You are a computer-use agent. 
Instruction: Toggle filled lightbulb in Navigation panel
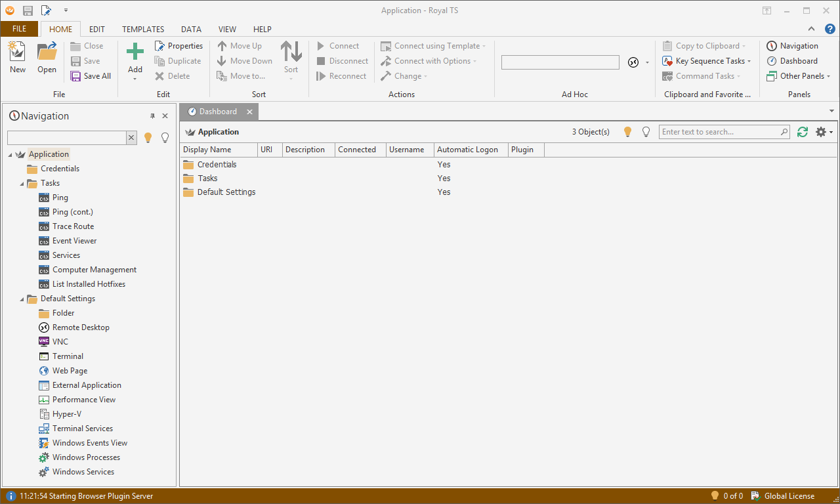coord(148,138)
